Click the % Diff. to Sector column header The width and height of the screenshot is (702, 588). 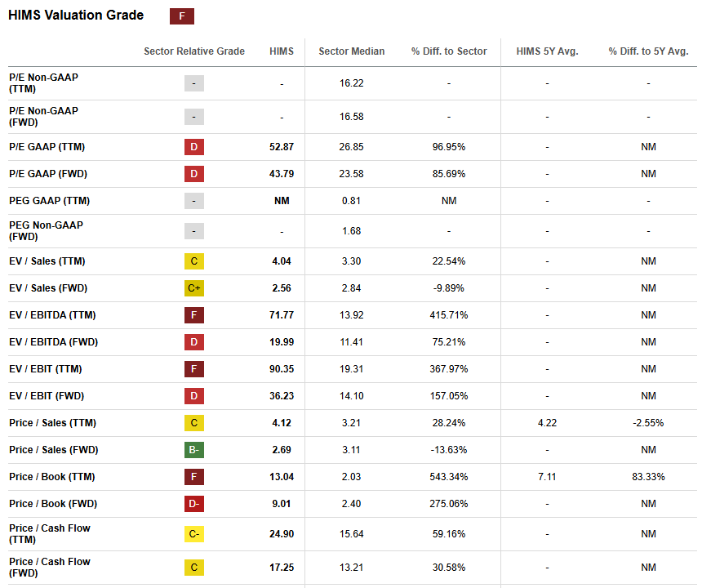tap(449, 51)
